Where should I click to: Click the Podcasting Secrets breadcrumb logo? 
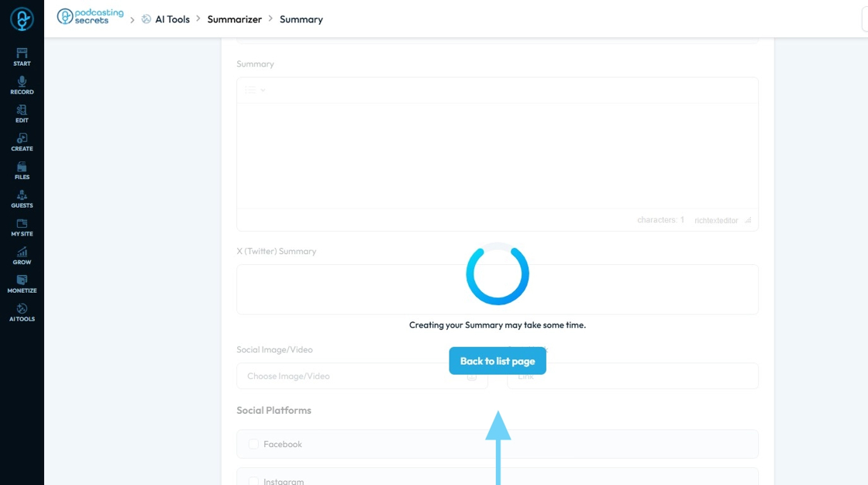click(x=90, y=16)
